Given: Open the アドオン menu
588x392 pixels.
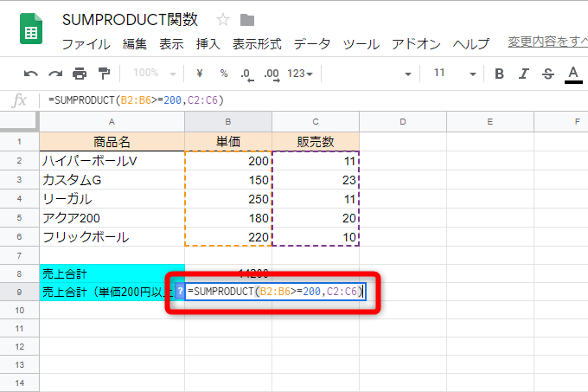Looking at the screenshot, I should (x=416, y=44).
